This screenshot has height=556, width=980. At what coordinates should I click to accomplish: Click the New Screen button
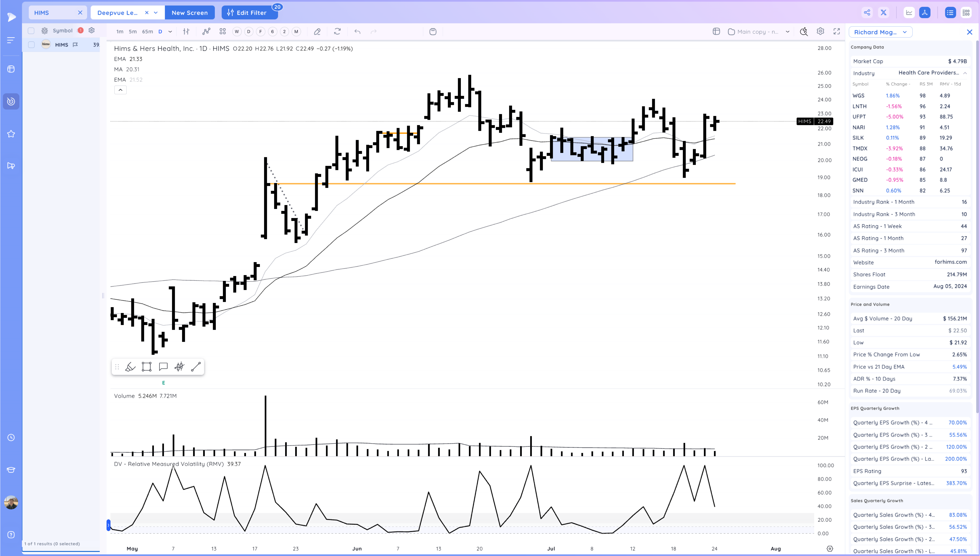coord(189,12)
